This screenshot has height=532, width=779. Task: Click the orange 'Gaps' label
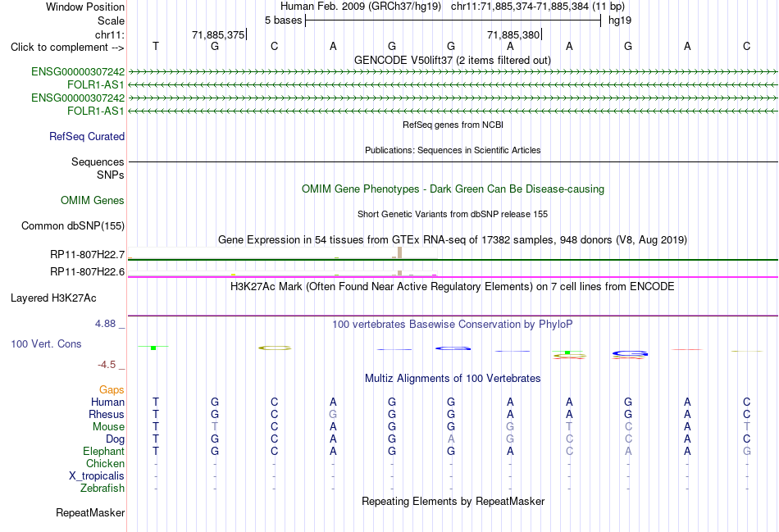tap(112, 390)
